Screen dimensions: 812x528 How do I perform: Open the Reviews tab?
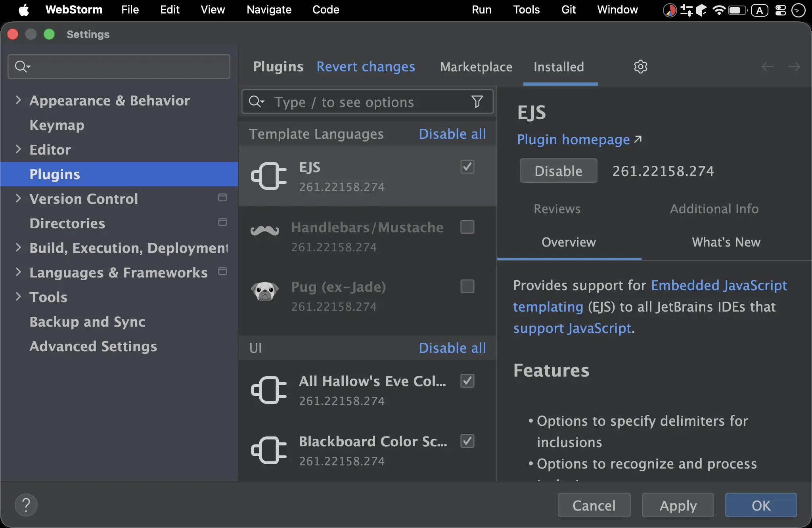[557, 209]
